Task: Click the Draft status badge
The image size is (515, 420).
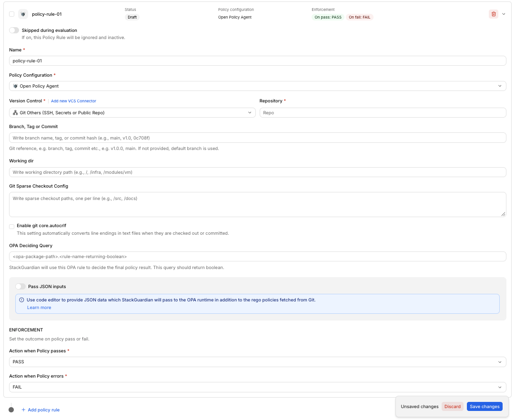Action: [132, 17]
